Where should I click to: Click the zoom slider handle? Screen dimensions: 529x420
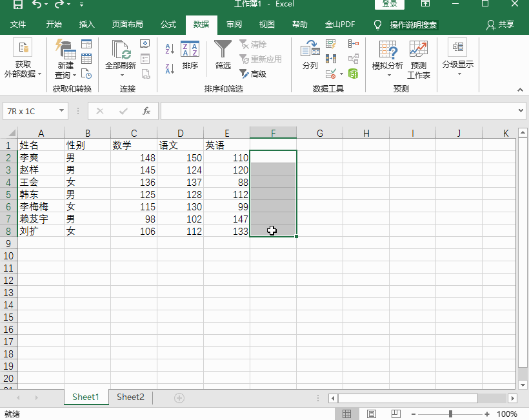coord(450,414)
